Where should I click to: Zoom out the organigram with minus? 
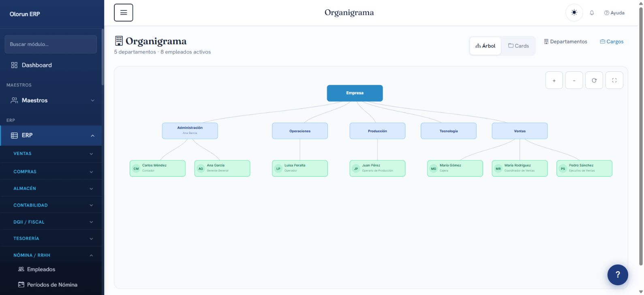(x=574, y=80)
